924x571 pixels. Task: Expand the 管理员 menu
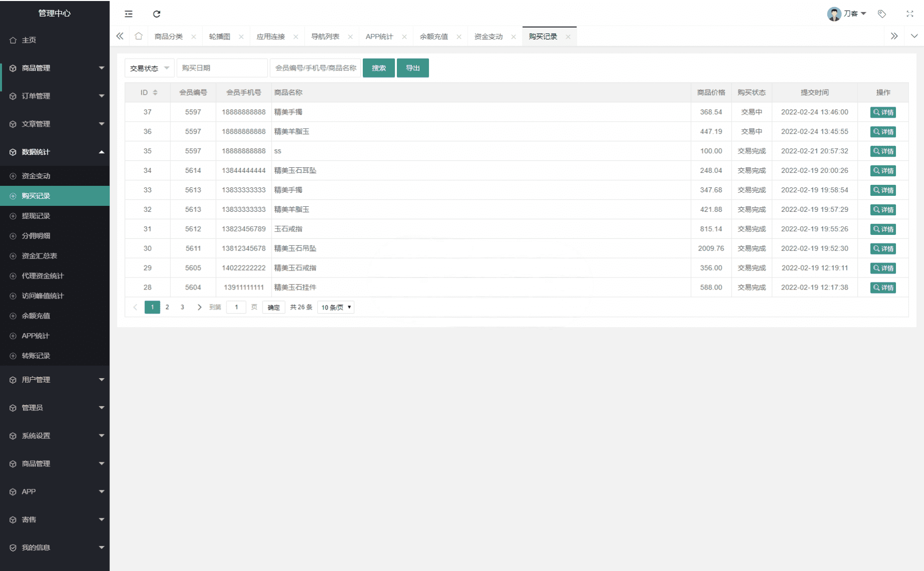click(x=55, y=408)
